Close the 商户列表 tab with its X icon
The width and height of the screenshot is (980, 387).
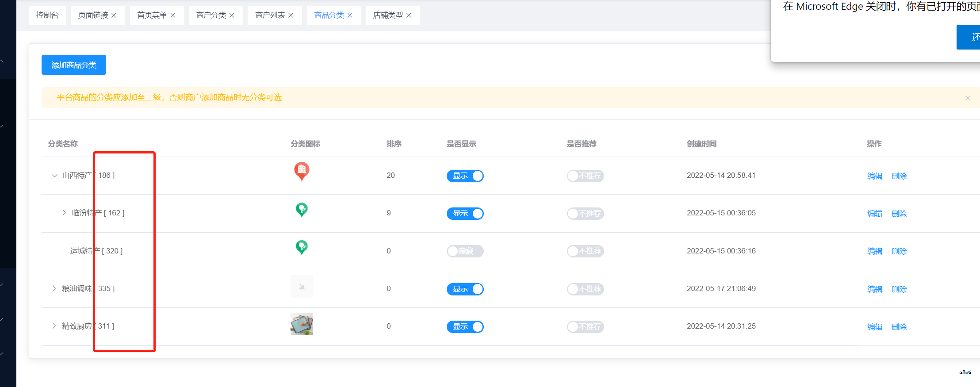click(291, 15)
